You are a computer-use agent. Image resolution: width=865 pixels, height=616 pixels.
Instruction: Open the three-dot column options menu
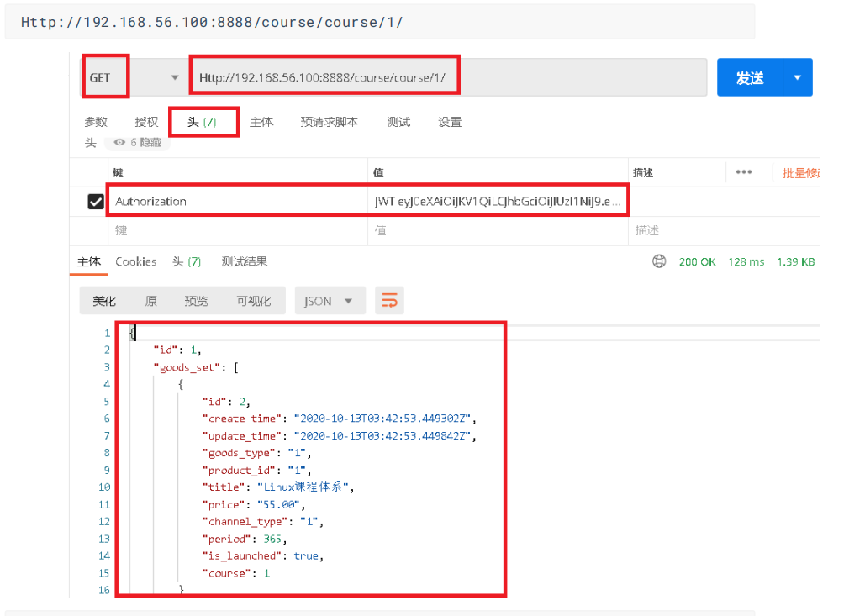click(744, 172)
